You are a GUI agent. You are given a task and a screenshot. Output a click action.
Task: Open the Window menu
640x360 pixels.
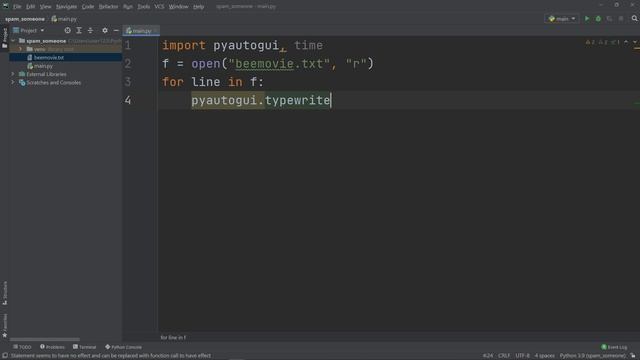coord(178,7)
